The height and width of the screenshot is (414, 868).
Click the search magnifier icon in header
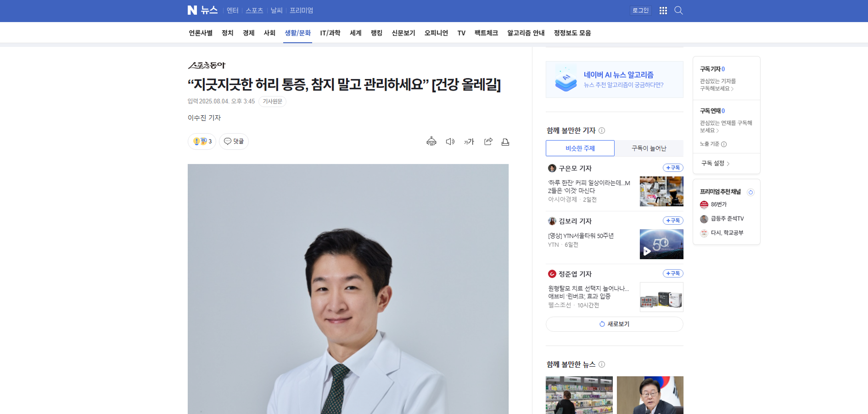[x=678, y=11]
